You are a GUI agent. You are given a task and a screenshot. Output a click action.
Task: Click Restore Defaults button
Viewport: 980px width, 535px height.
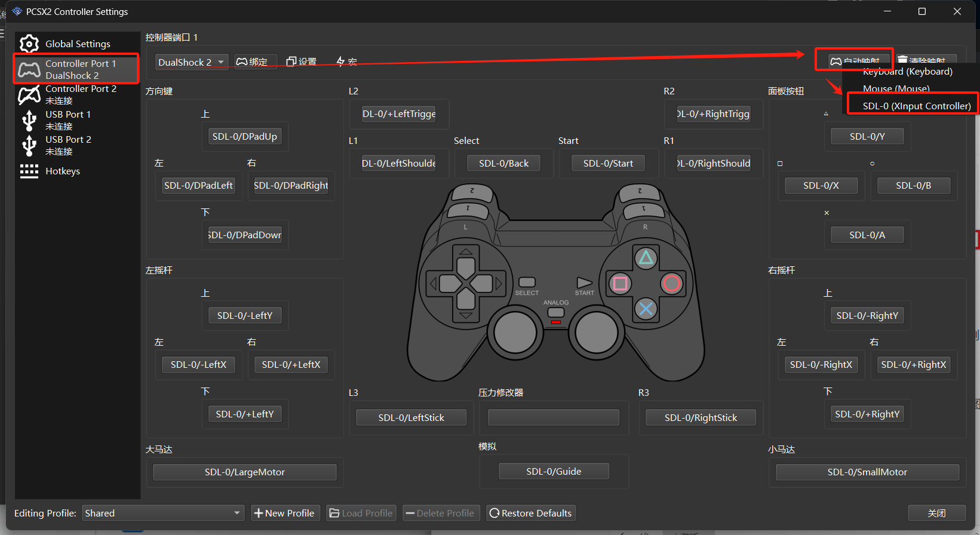pos(531,513)
